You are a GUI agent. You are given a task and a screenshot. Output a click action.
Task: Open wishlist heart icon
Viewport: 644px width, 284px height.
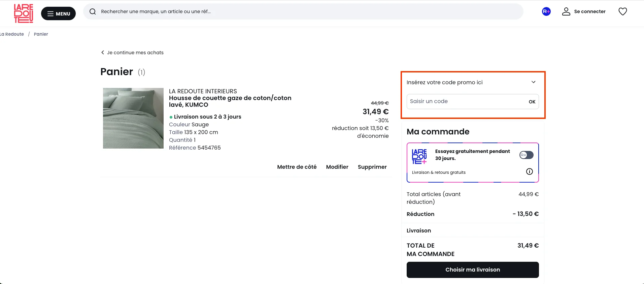pyautogui.click(x=623, y=11)
